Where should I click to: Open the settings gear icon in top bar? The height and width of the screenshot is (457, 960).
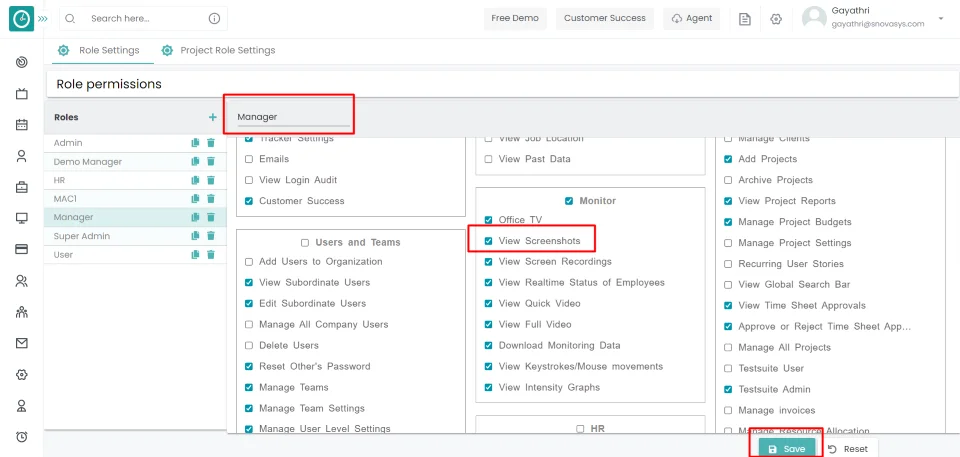tap(775, 19)
